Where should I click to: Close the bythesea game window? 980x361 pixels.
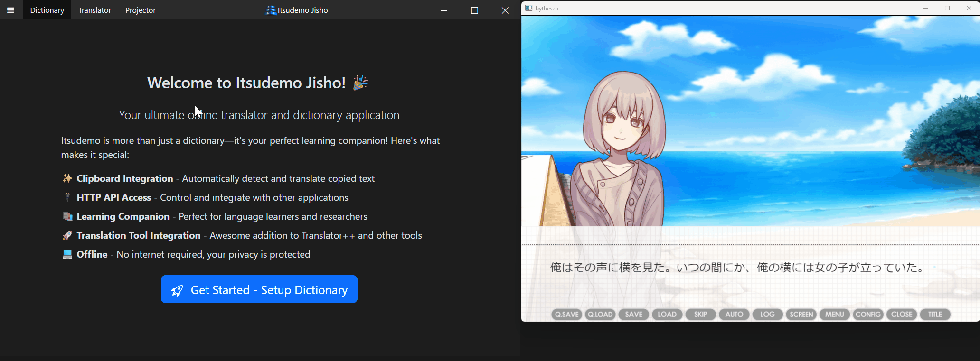(969, 9)
